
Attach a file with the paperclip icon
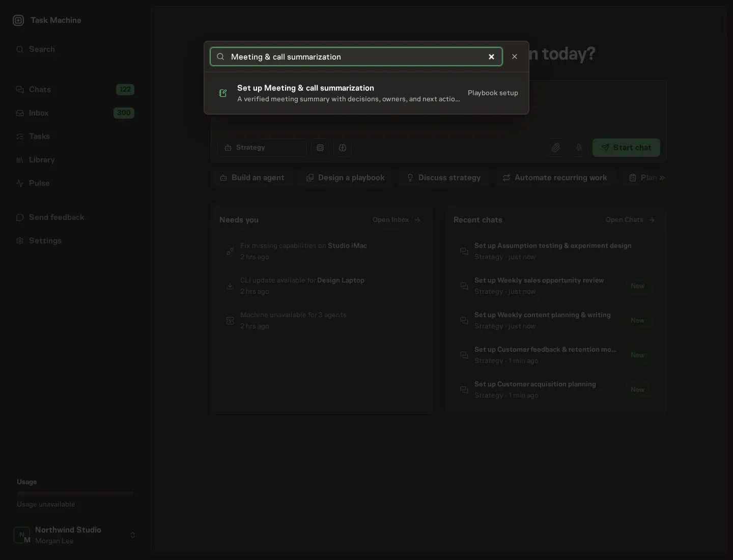click(x=556, y=148)
